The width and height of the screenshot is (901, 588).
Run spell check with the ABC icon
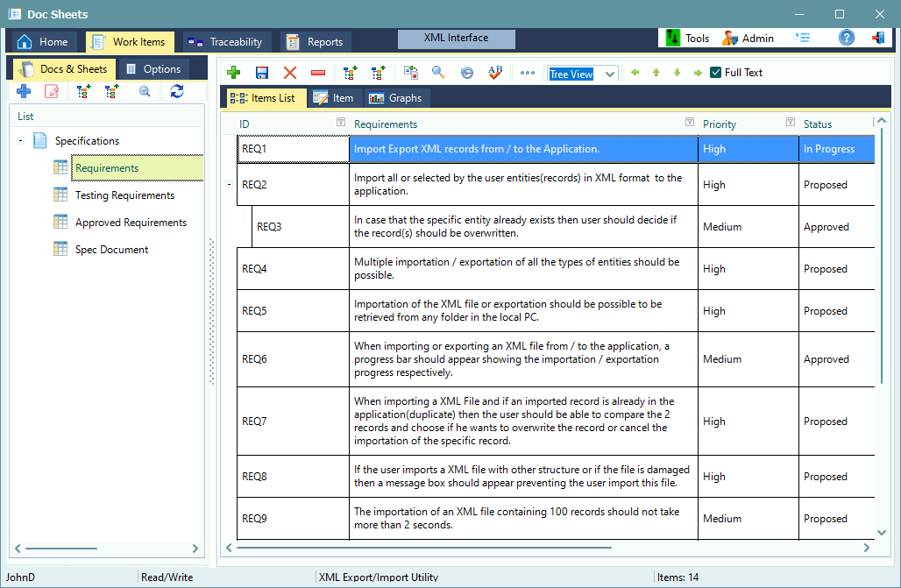coord(495,73)
